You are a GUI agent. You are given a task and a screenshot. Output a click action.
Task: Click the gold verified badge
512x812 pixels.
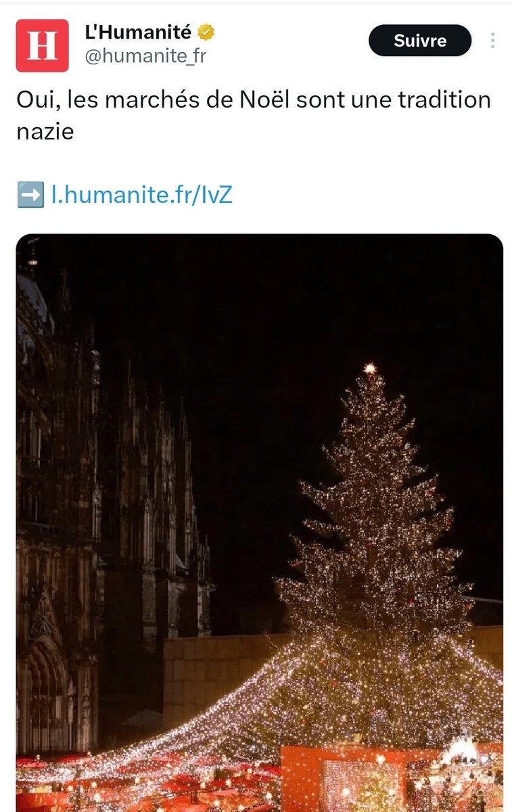coord(206,32)
